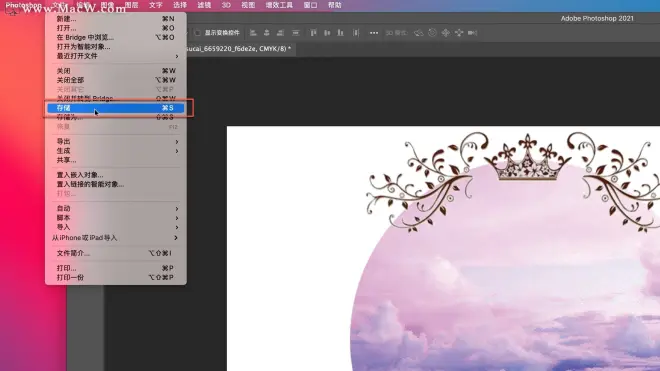Open the 3D menu in menu bar
This screenshot has height=371, width=660.
click(226, 5)
